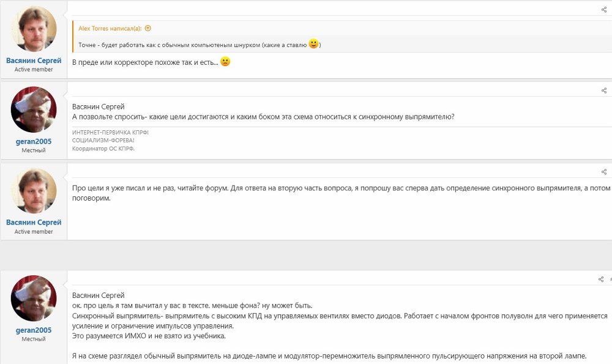Open Васянин Сергей profile name in top post
The width and height of the screenshot is (612, 364).
[34, 61]
